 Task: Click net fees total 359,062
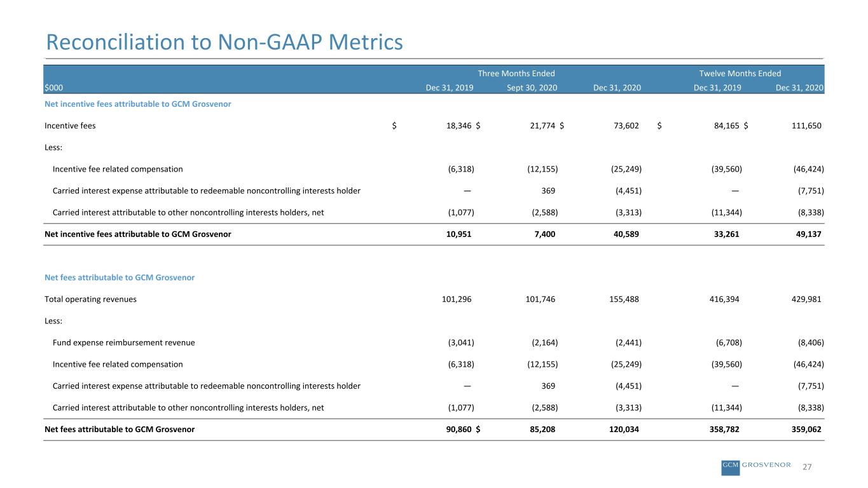point(806,429)
